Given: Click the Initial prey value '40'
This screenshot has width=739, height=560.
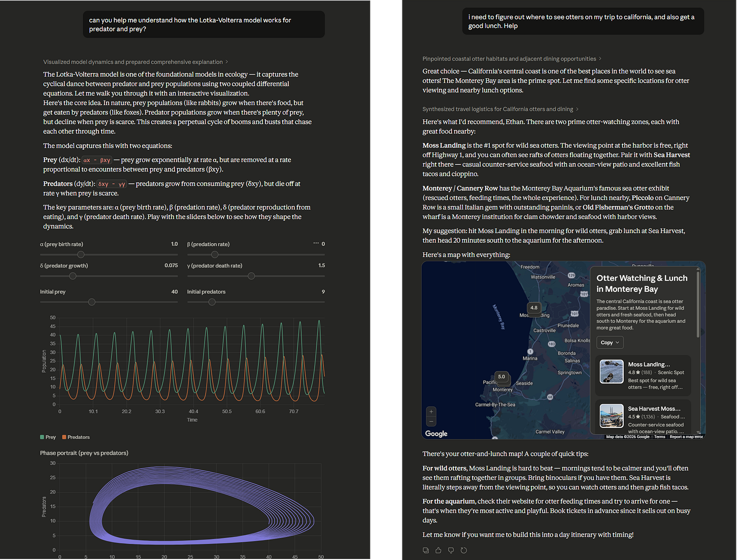Looking at the screenshot, I should tap(175, 292).
